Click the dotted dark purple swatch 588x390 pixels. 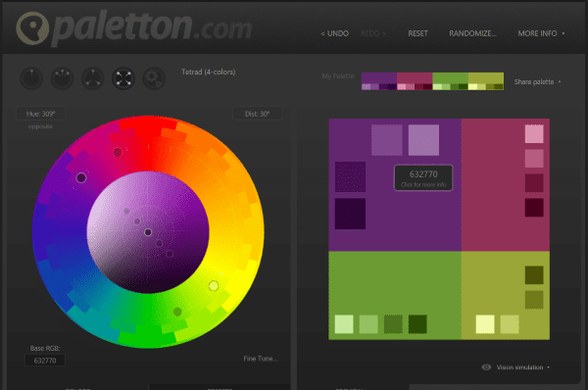tap(350, 176)
